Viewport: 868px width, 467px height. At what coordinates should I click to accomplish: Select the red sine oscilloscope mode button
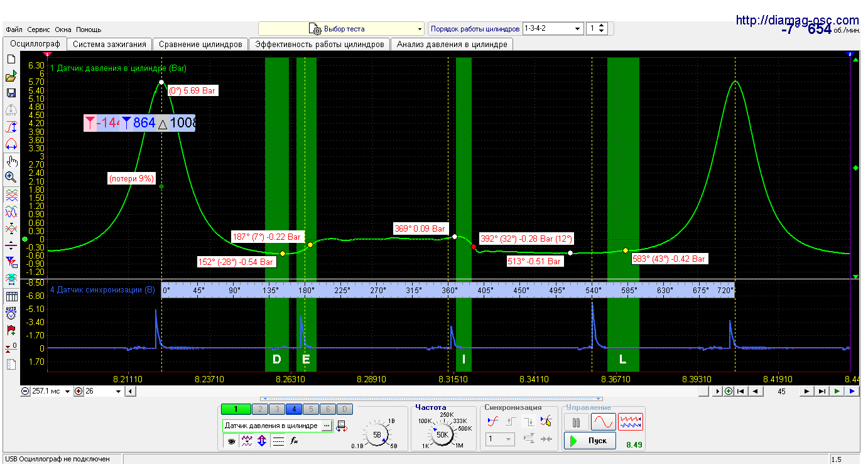coord(604,422)
